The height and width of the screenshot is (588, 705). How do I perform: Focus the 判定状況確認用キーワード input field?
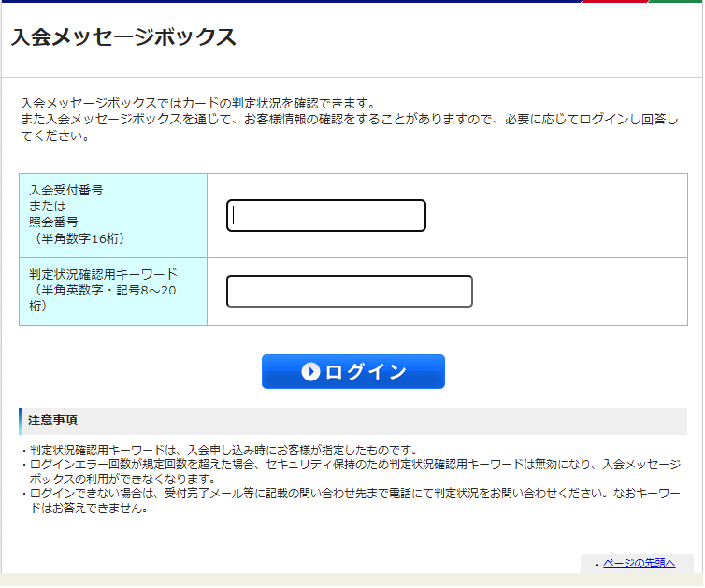349,292
